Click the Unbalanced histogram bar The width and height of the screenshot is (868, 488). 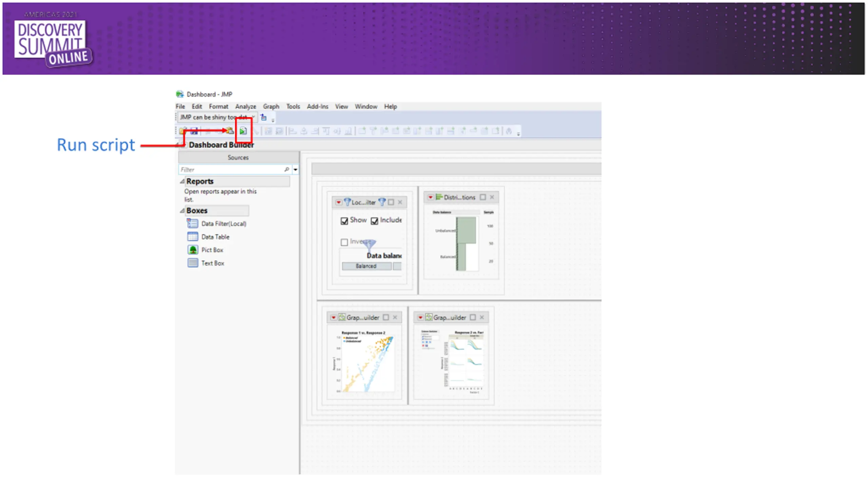(x=466, y=230)
